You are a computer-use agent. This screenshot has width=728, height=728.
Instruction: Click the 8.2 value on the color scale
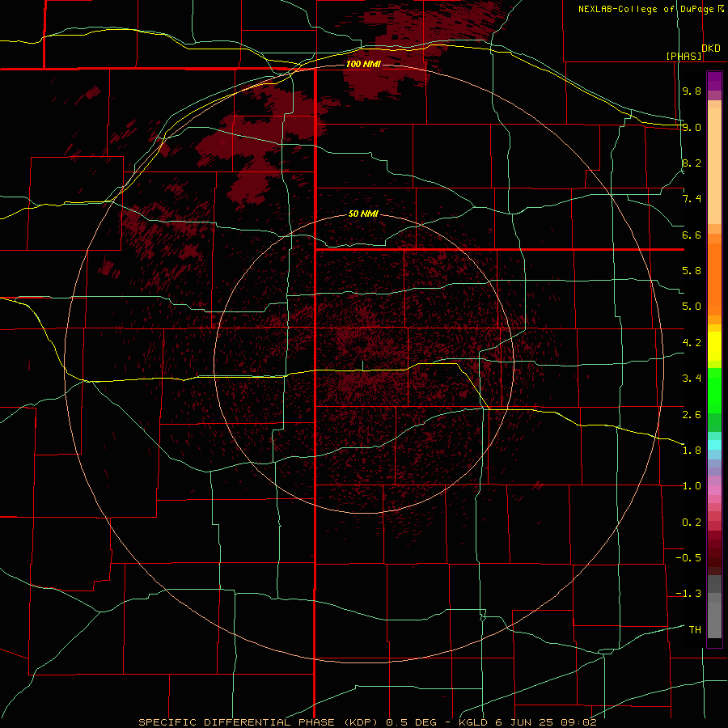[692, 163]
